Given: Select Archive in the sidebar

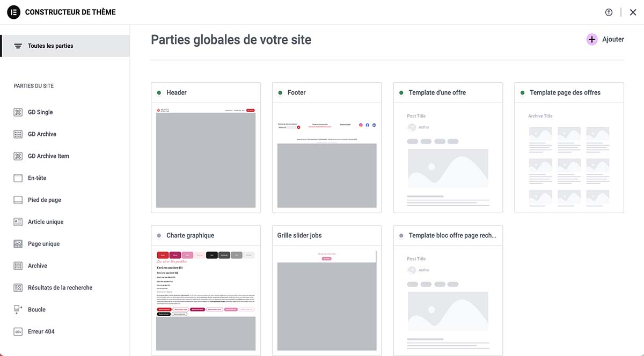Looking at the screenshot, I should 38,266.
